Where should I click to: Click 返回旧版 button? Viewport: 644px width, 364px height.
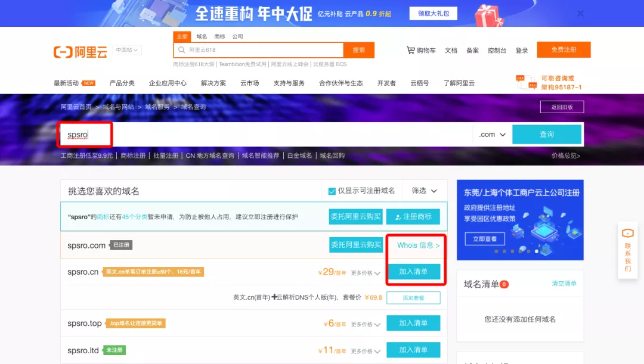tap(562, 107)
